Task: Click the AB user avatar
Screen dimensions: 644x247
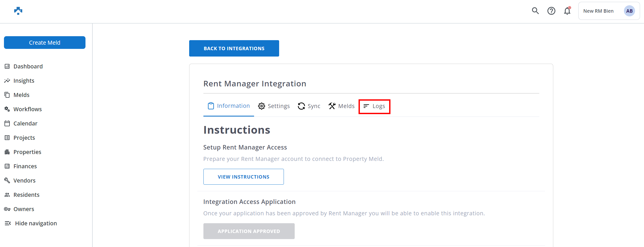Action: pyautogui.click(x=629, y=11)
